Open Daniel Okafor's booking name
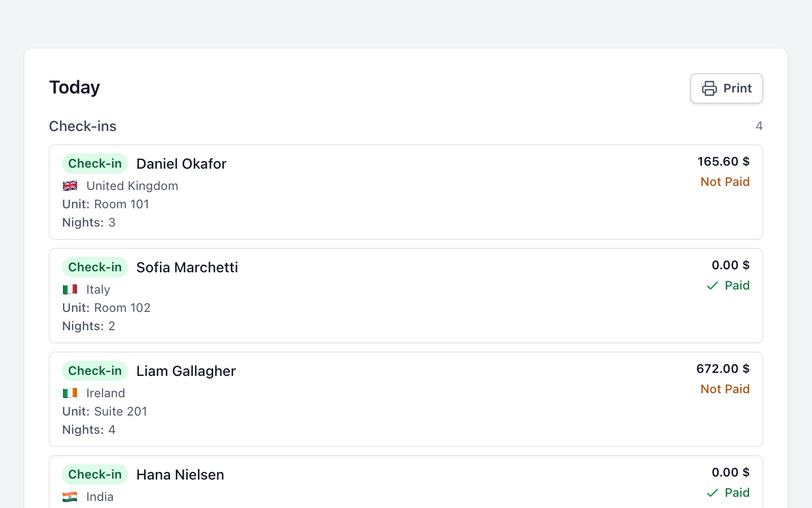Image resolution: width=812 pixels, height=508 pixels. [x=181, y=164]
